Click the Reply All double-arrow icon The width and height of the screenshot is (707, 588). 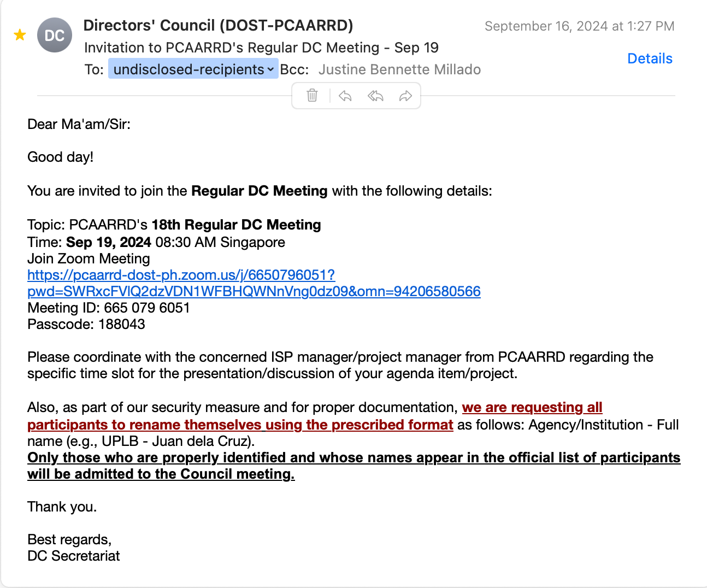point(375,96)
